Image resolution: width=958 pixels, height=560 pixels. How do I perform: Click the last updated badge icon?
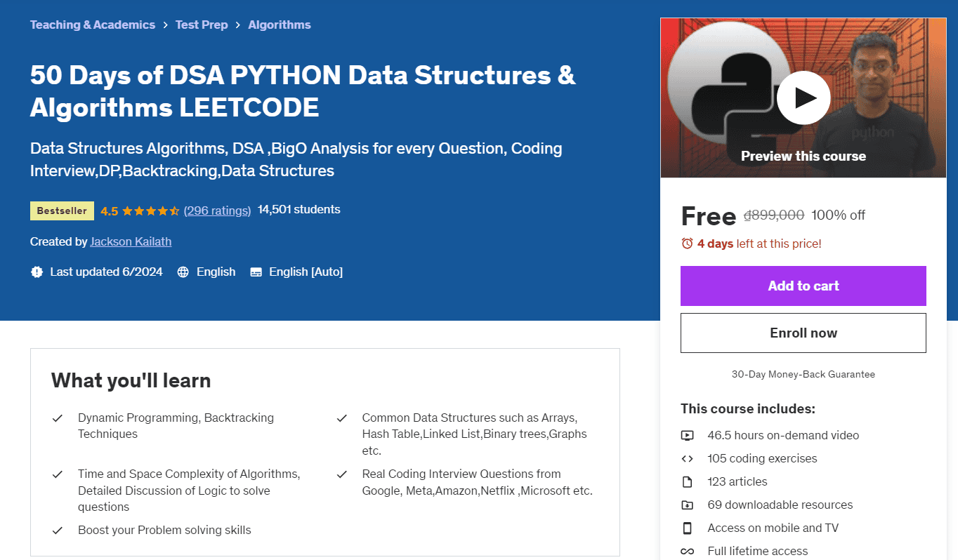[37, 272]
